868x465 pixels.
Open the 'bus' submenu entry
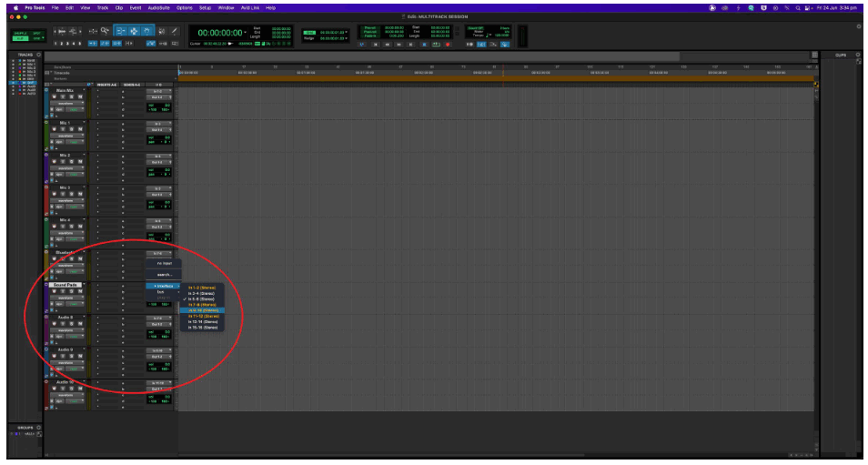point(163,292)
